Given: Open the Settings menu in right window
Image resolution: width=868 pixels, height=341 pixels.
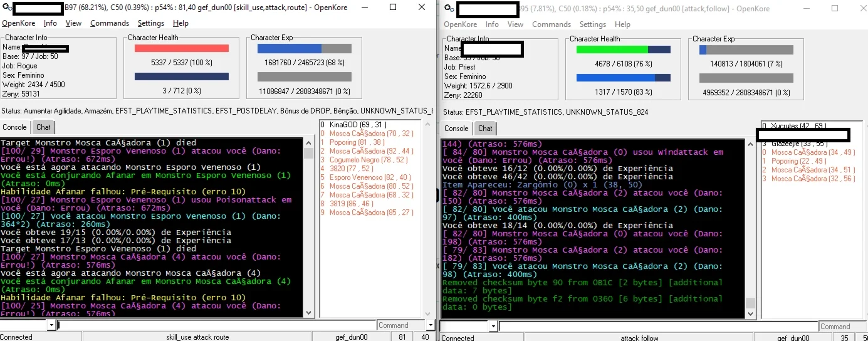Looking at the screenshot, I should [592, 24].
